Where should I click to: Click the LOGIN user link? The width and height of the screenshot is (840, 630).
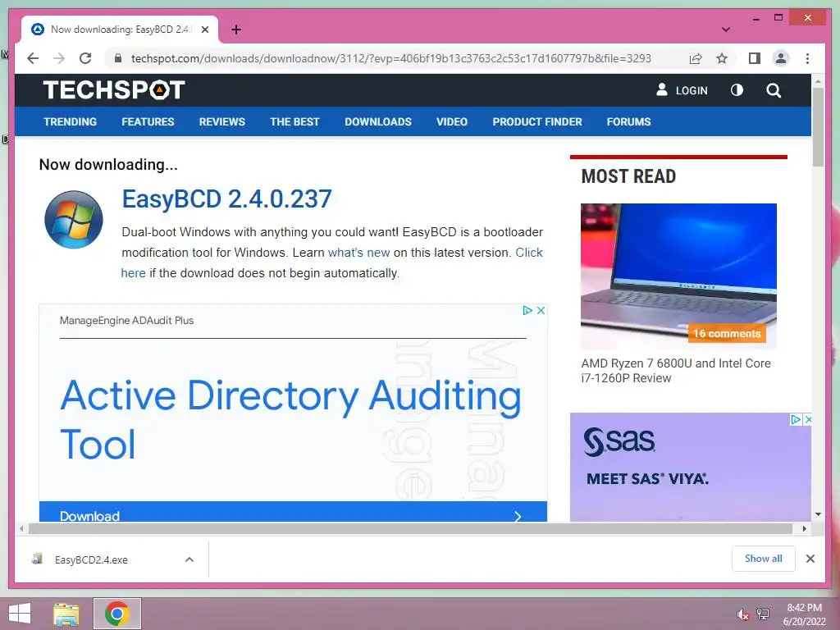[x=682, y=90]
